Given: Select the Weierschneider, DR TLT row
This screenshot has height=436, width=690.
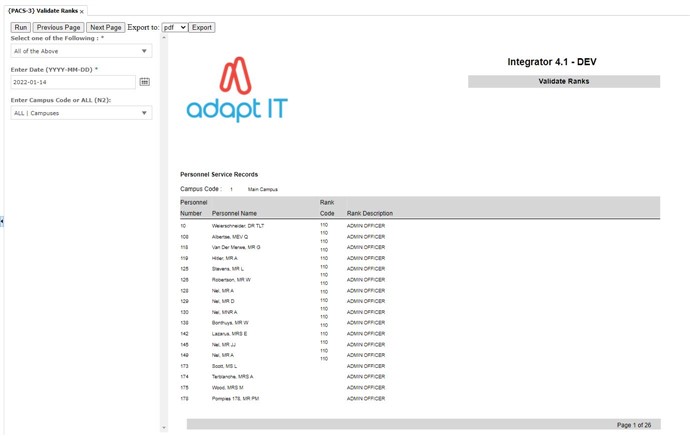Looking at the screenshot, I should coord(238,226).
